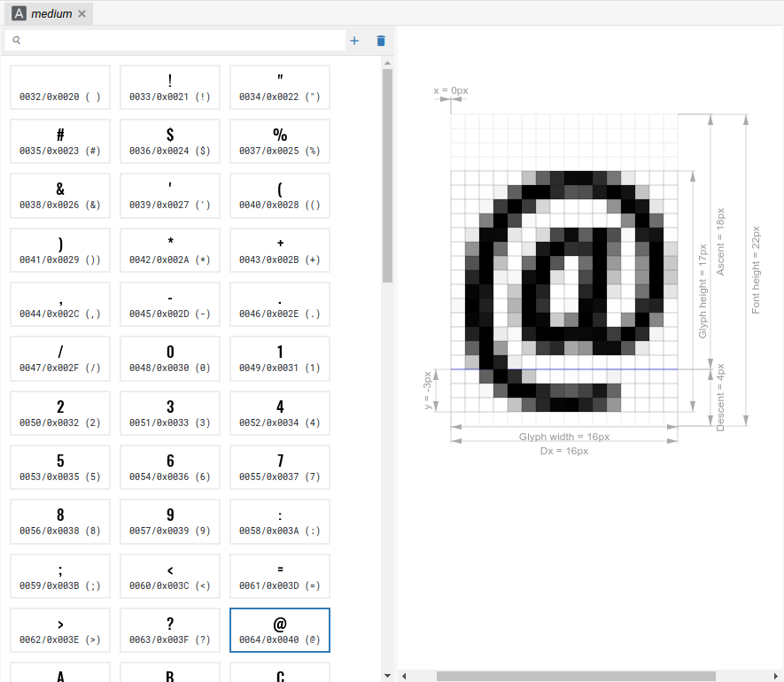
Task: Select the dollar glyph 0036/0x0024
Action: (x=170, y=141)
